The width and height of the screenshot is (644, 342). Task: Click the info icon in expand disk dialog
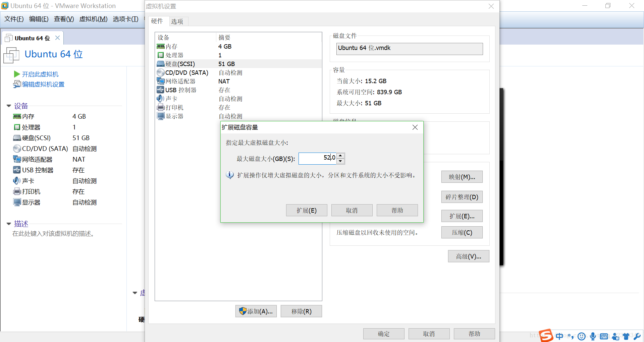[230, 175]
